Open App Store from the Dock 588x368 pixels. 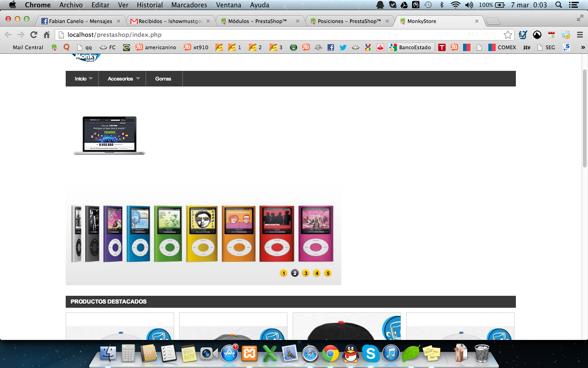click(x=229, y=353)
